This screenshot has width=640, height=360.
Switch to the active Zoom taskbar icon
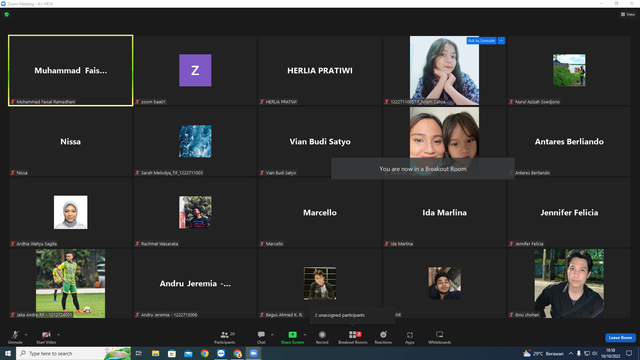coord(253,353)
